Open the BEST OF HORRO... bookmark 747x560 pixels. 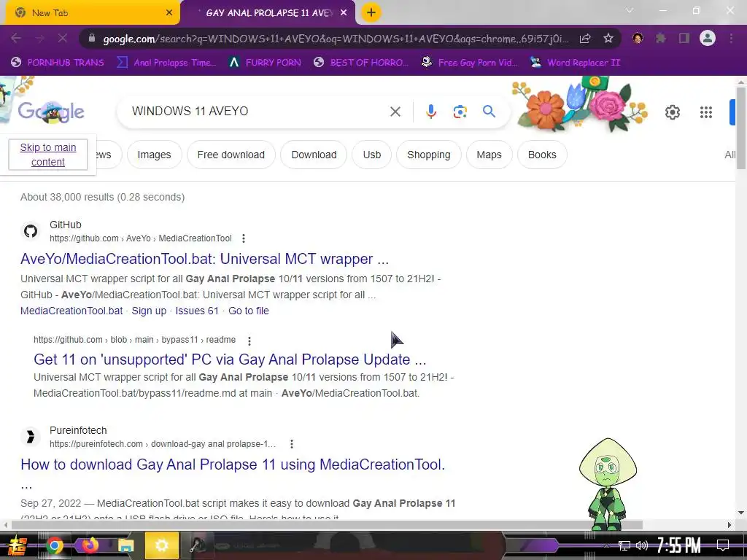[361, 63]
